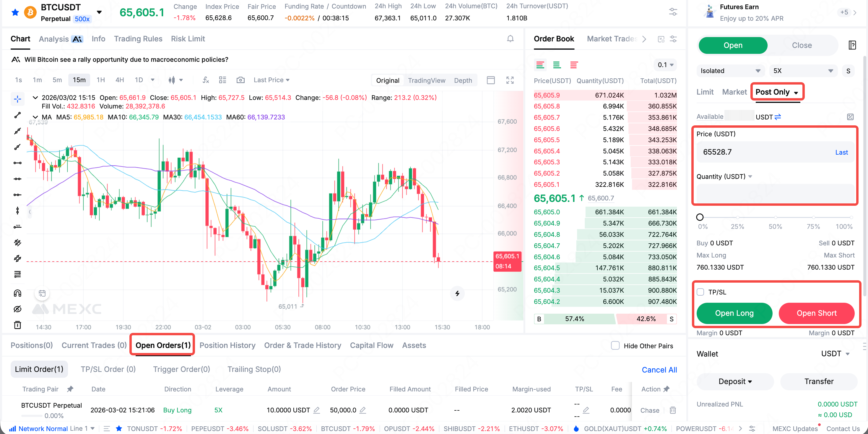Switch to the Close position toggle
Viewport: 868px width, 434px height.
[802, 45]
